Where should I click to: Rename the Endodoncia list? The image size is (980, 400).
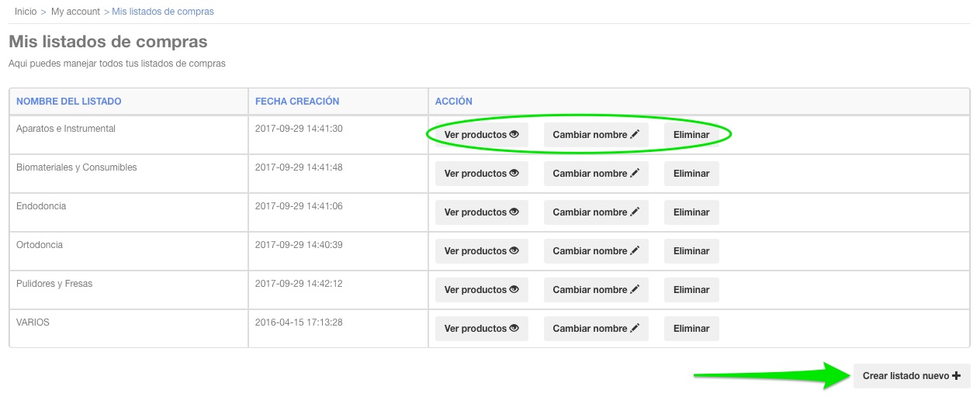[x=595, y=212]
